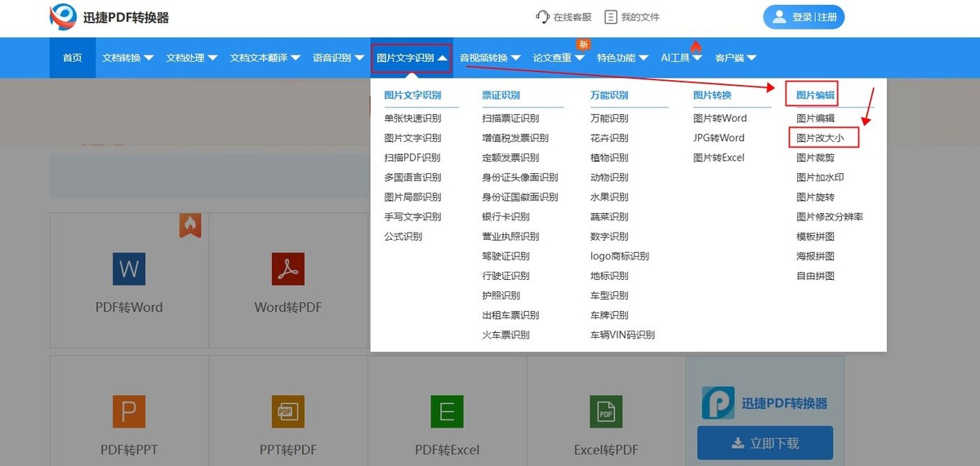Select 万能识别 entry under 万能识别 heading

609,118
